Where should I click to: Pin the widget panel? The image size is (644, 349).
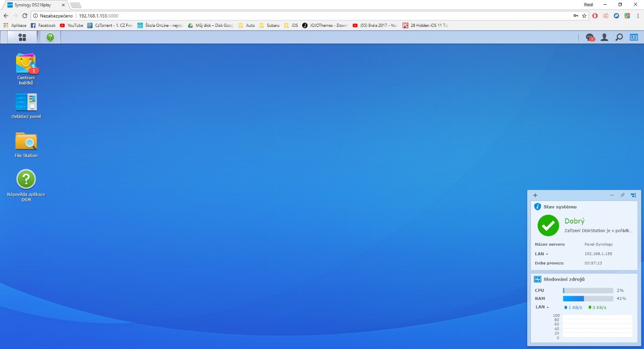pos(622,195)
